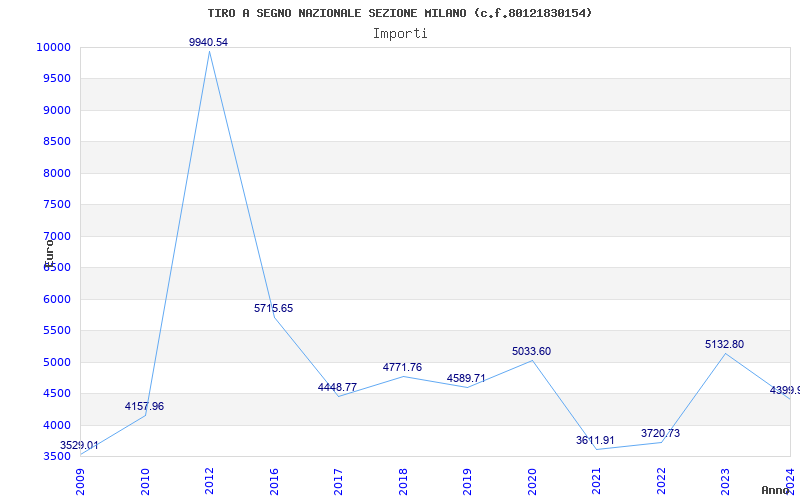Click the x-axis year 2009
Image resolution: width=800 pixels, height=500 pixels.
80,482
